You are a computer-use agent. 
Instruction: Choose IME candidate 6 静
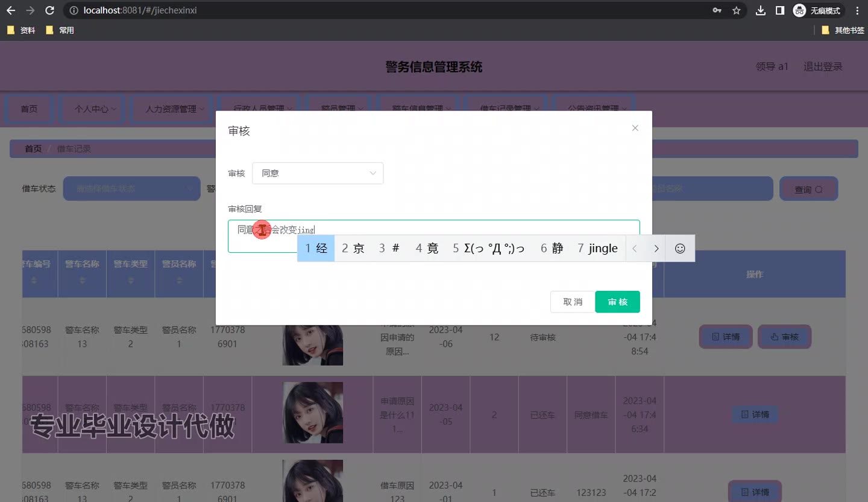(x=552, y=248)
